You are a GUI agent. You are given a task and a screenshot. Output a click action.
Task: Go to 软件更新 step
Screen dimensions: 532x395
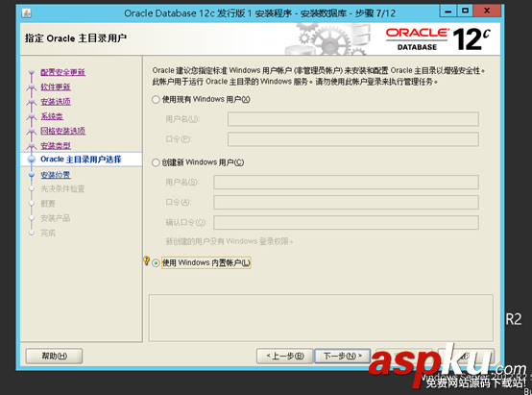(56, 86)
